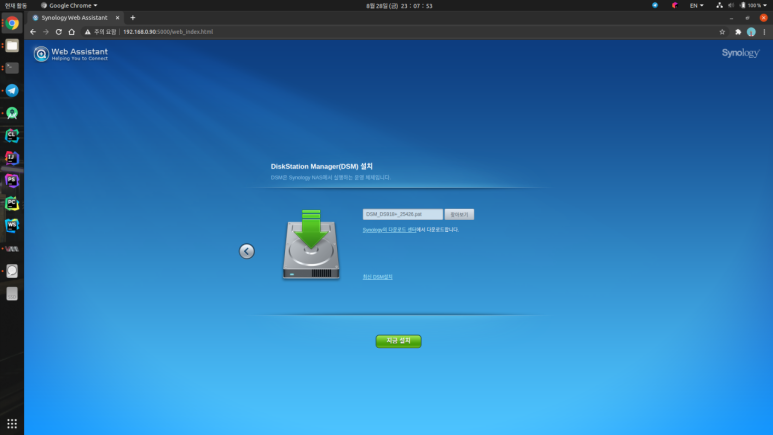
Task: Open Telegram from the dock
Action: [12, 91]
